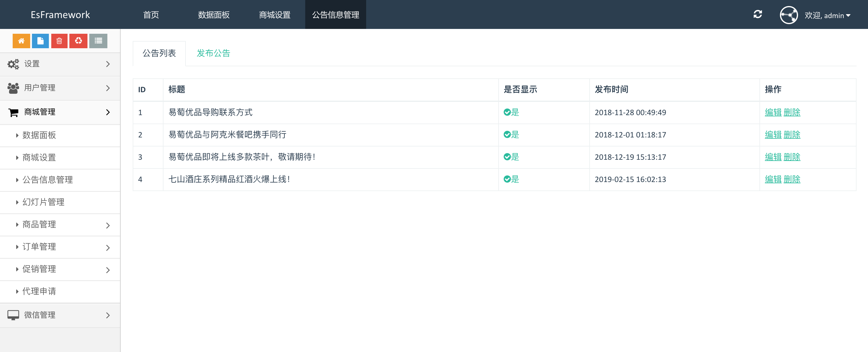
Task: Click the gears icon beside 设置
Action: (x=14, y=64)
